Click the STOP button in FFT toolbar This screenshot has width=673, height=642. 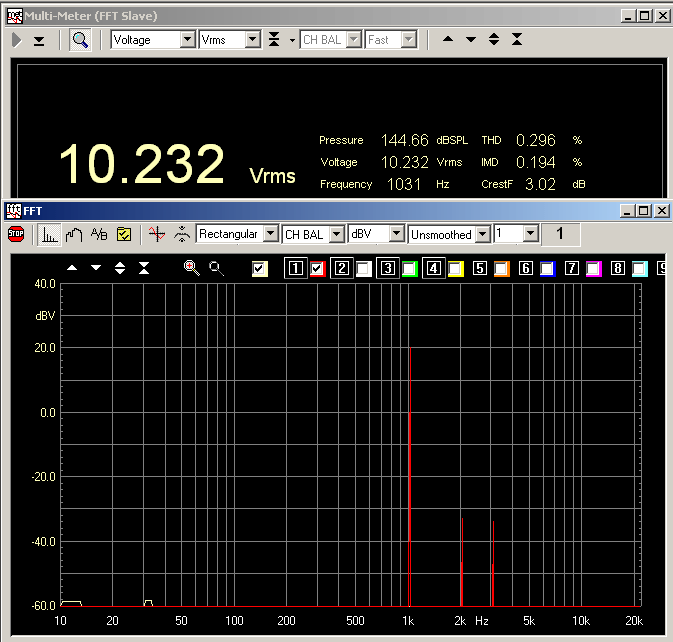16,234
